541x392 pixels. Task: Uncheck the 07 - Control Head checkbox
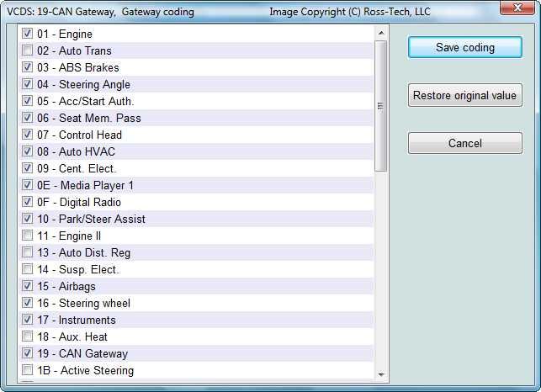(x=27, y=135)
